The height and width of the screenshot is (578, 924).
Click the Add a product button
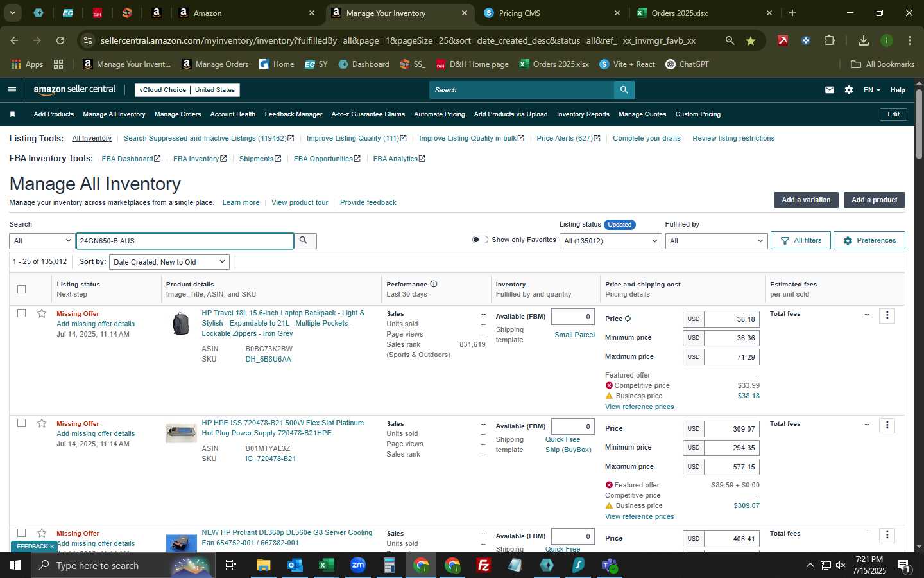tap(874, 200)
